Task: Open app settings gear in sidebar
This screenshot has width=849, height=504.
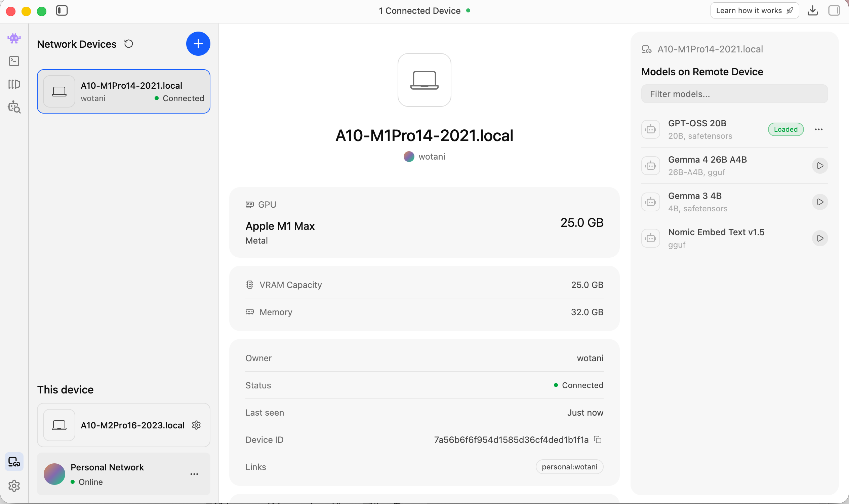Action: [14, 486]
